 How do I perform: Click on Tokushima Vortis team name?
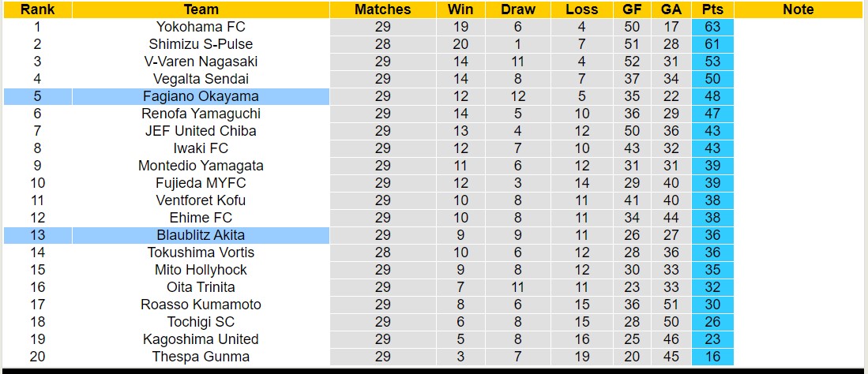(201, 252)
